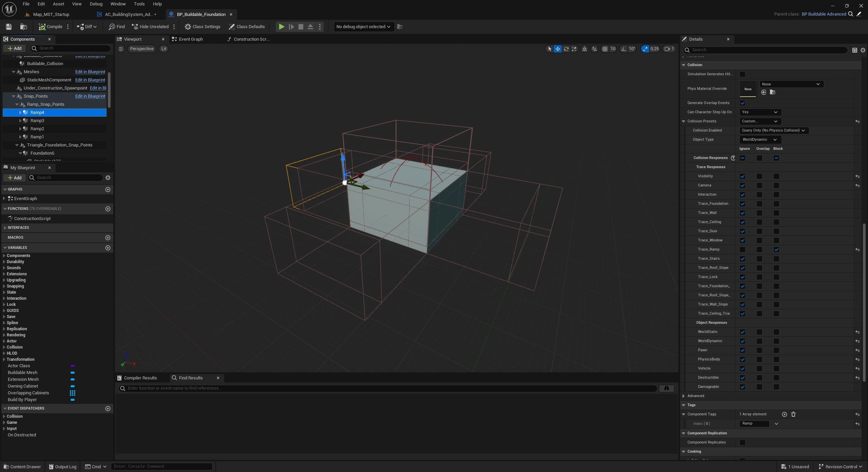Select the scale transform tool in viewport

click(x=574, y=49)
